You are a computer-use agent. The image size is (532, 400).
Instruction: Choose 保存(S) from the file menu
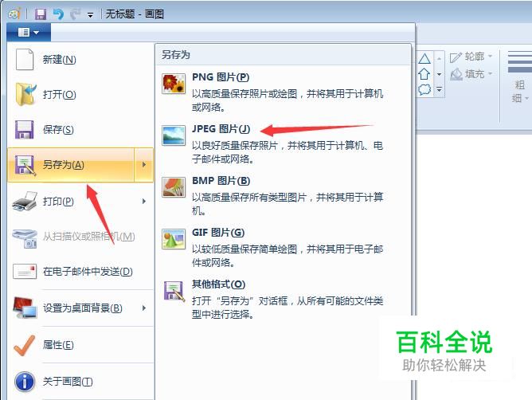[80, 129]
